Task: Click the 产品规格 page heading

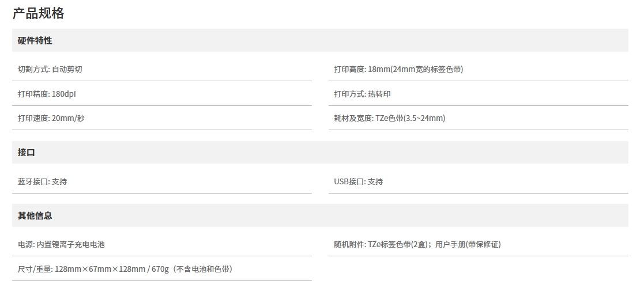Action: [x=38, y=14]
